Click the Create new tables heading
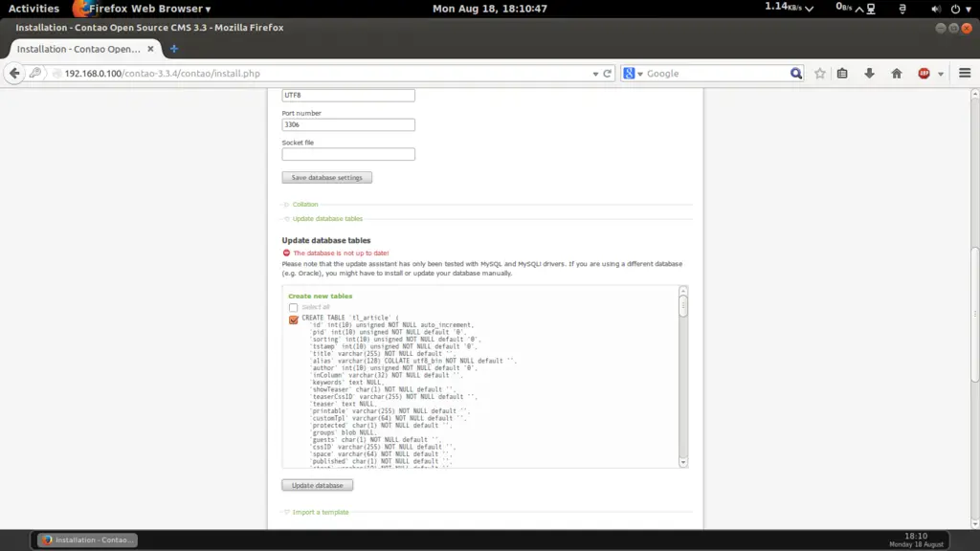Image resolution: width=980 pixels, height=551 pixels. 320,297
